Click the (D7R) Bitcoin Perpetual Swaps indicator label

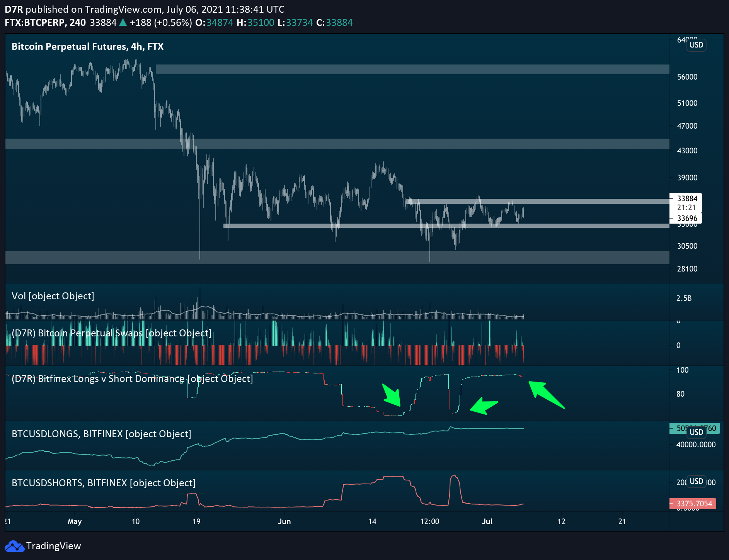[111, 333]
